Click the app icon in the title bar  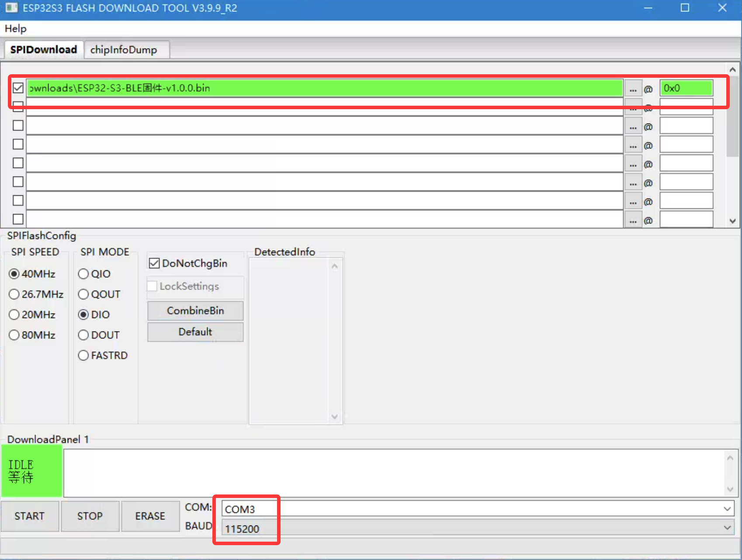tap(11, 8)
